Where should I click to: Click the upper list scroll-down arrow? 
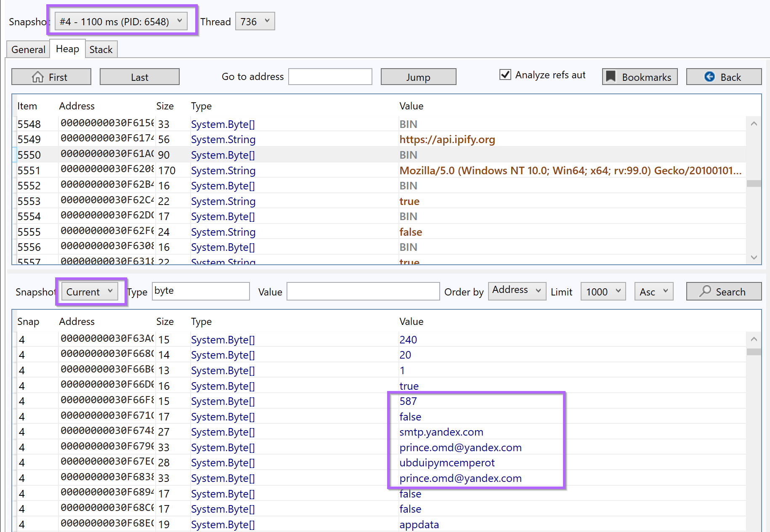(754, 257)
